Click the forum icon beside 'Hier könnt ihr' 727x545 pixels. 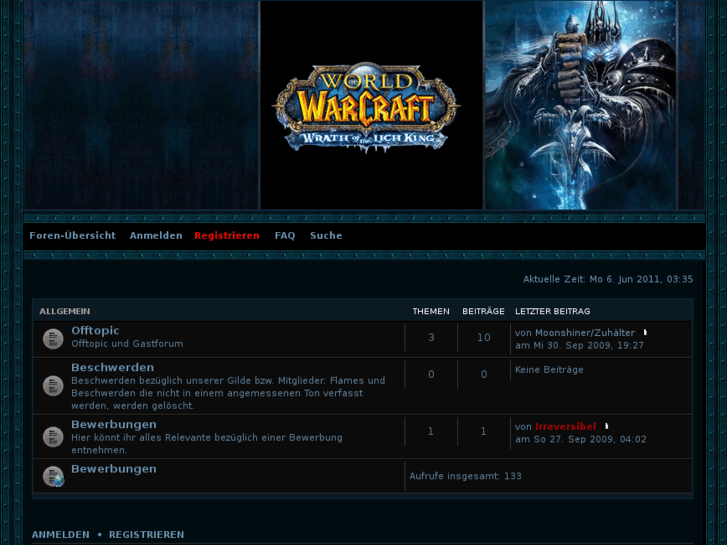click(x=53, y=437)
